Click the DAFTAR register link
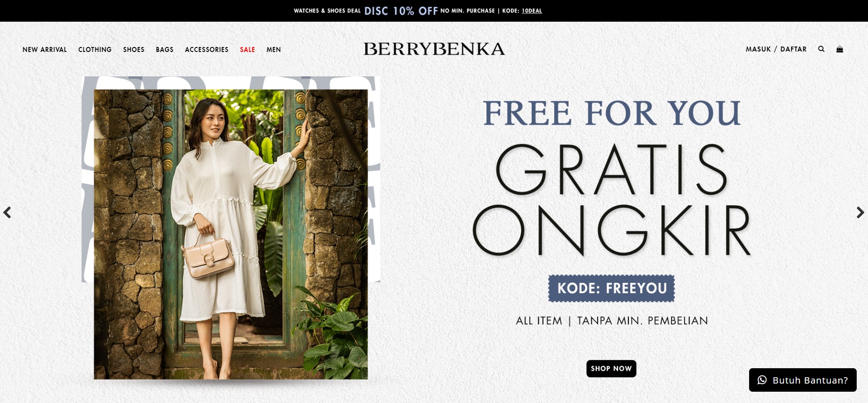Image resolution: width=868 pixels, height=403 pixels. tap(793, 49)
